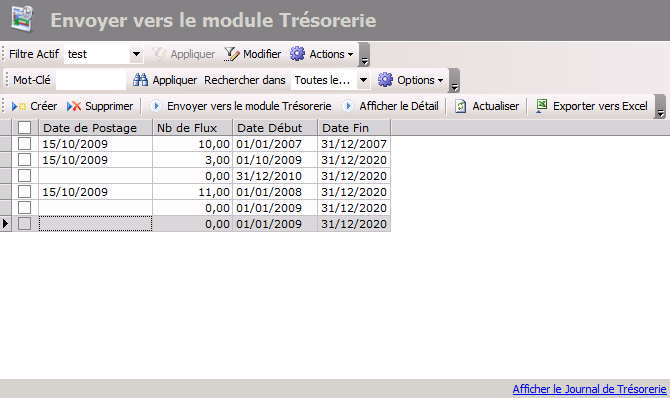
Task: Open the search toolbar overflow arrow
Action: coord(454,80)
